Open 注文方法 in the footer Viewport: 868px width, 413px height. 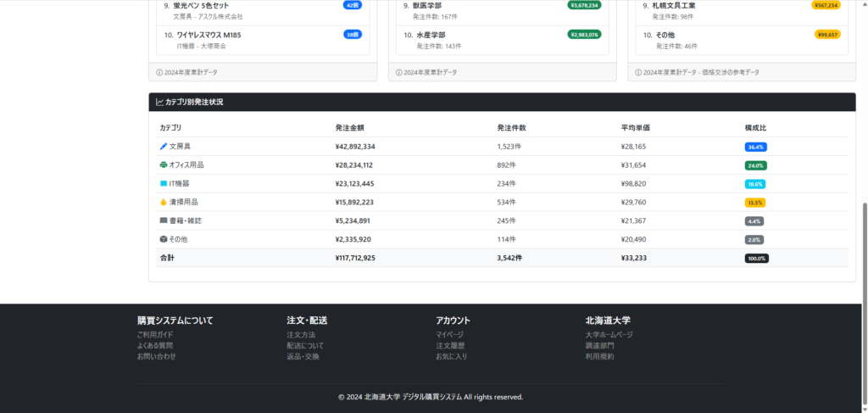(x=301, y=335)
